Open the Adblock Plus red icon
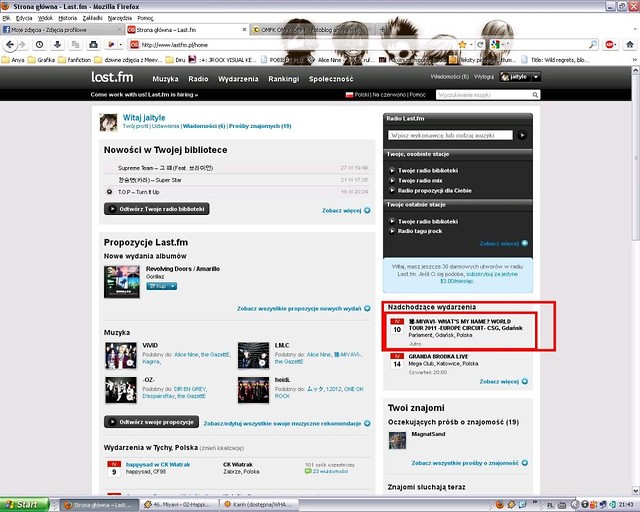 pos(609,45)
